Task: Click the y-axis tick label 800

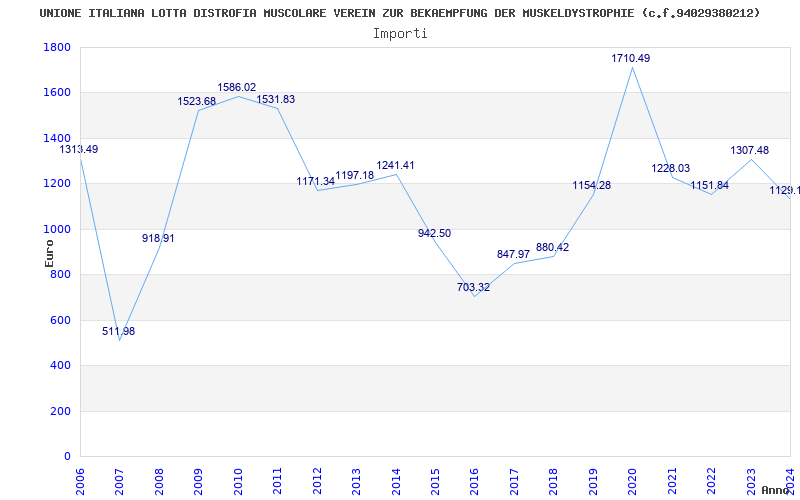Action: coord(60,275)
